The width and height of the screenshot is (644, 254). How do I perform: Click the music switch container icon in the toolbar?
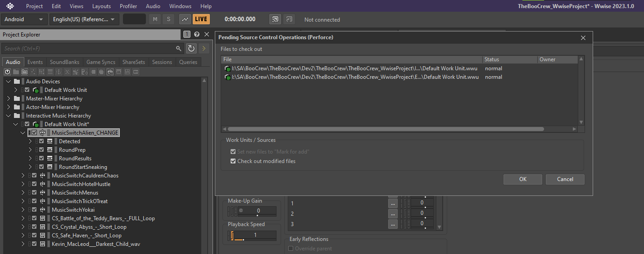click(110, 72)
